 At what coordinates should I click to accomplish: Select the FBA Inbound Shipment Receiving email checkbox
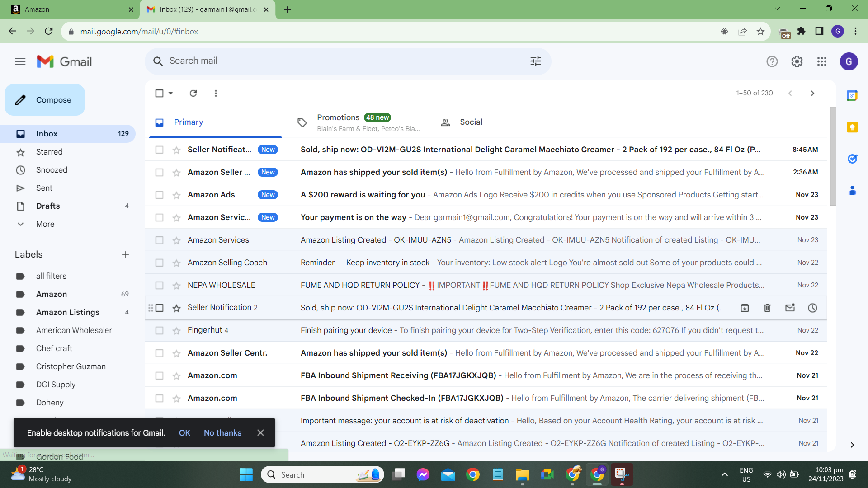pos(159,375)
